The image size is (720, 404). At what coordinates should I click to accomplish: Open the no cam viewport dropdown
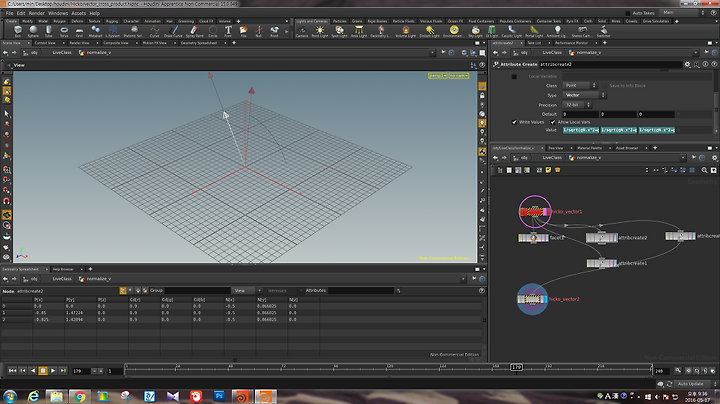[x=459, y=76]
